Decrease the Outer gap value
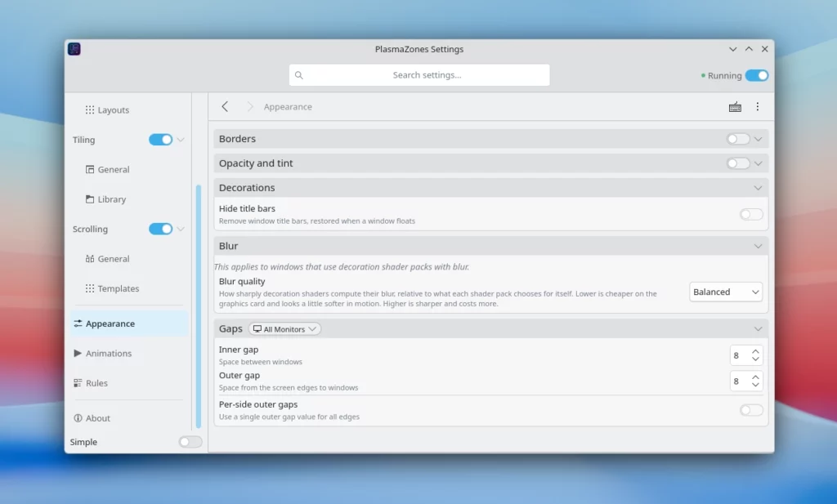Image resolution: width=837 pixels, height=504 pixels. point(755,385)
